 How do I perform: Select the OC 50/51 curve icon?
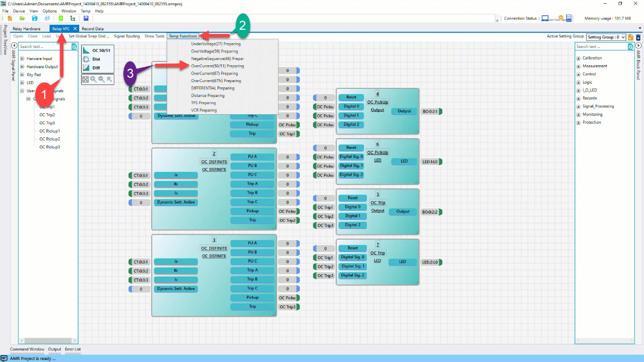[x=87, y=50]
